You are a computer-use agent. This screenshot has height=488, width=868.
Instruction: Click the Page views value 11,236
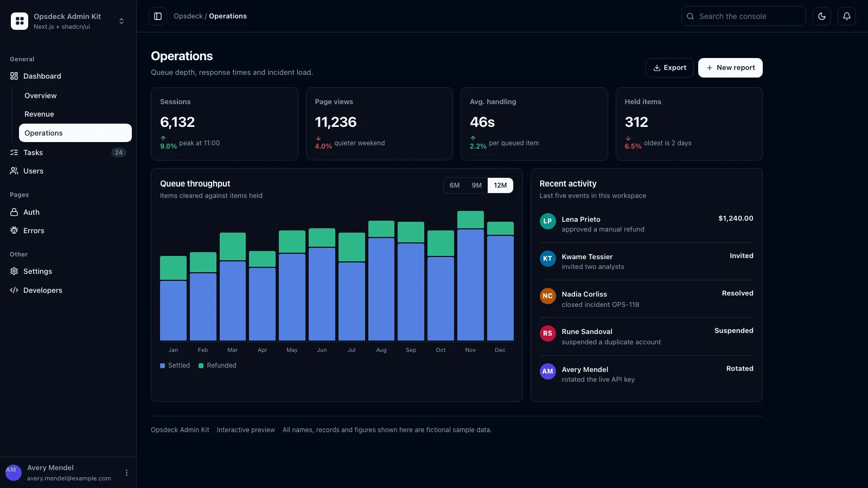pyautogui.click(x=336, y=122)
